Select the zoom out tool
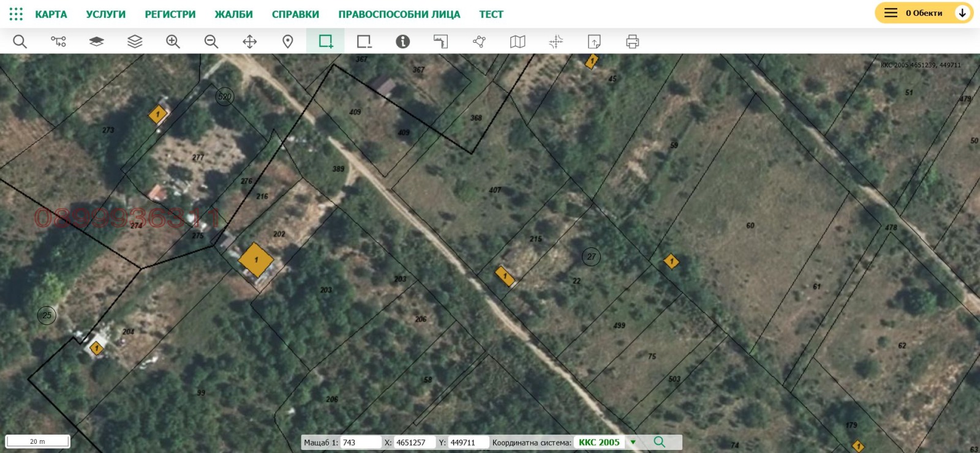 (x=211, y=42)
